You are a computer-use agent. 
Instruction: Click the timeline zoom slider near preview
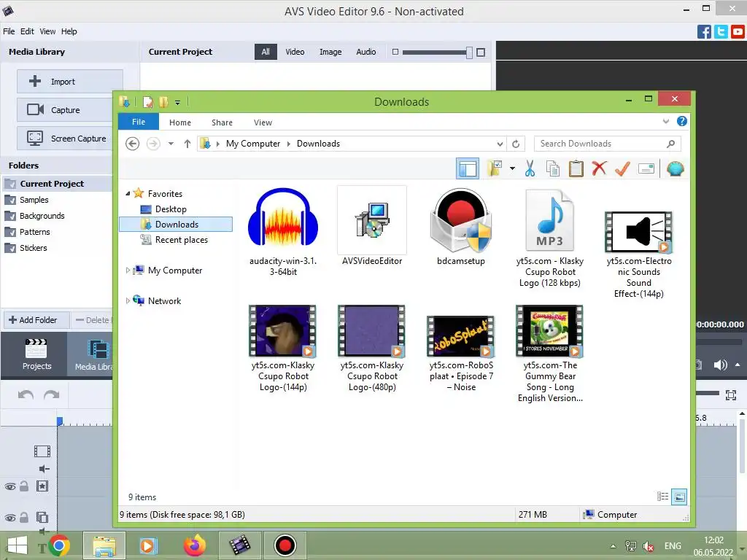coord(707,393)
